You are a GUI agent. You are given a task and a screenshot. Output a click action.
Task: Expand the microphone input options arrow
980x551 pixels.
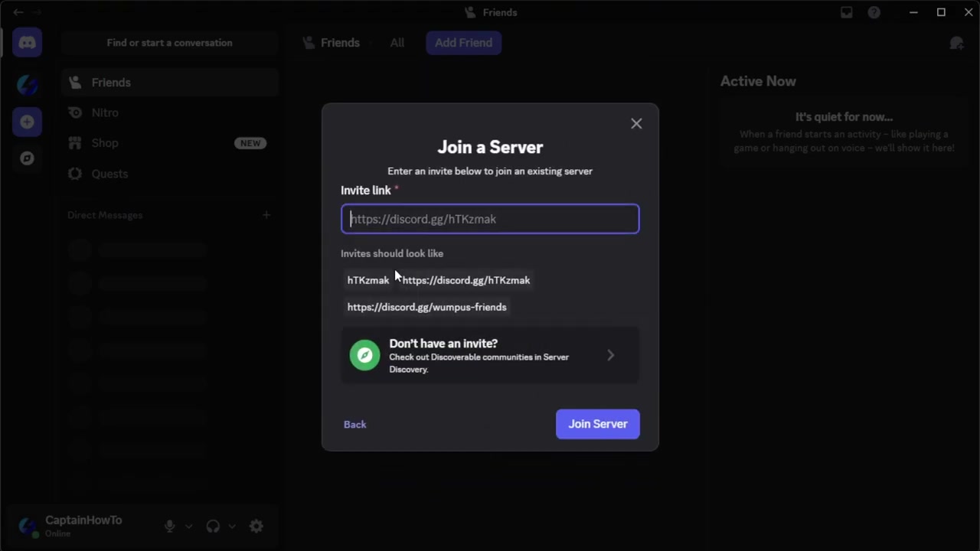click(x=188, y=527)
